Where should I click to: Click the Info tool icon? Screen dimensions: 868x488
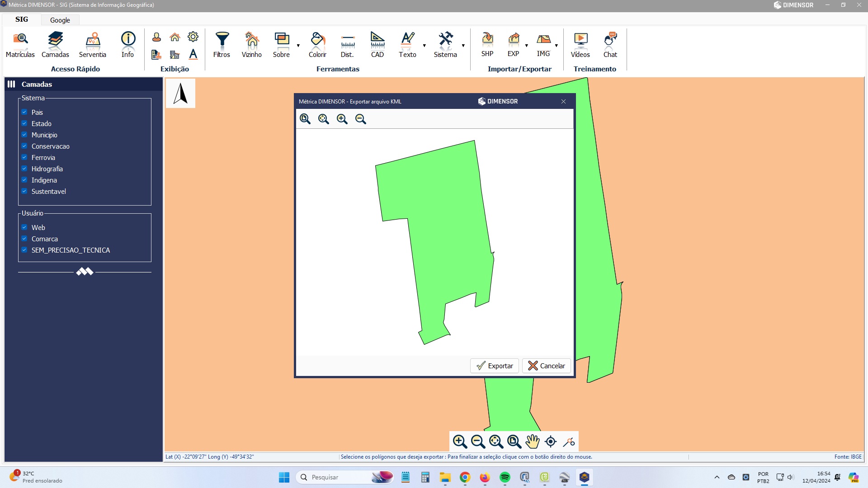click(x=128, y=45)
